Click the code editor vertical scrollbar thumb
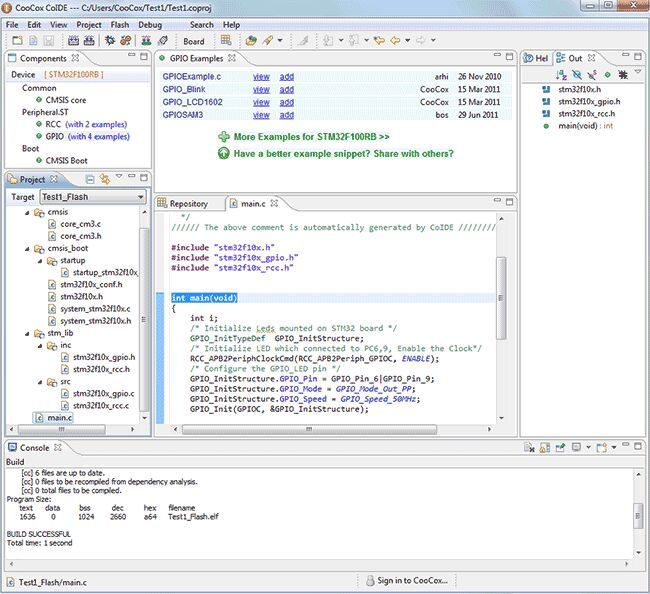Image resolution: width=650 pixels, height=594 pixels. click(x=501, y=298)
